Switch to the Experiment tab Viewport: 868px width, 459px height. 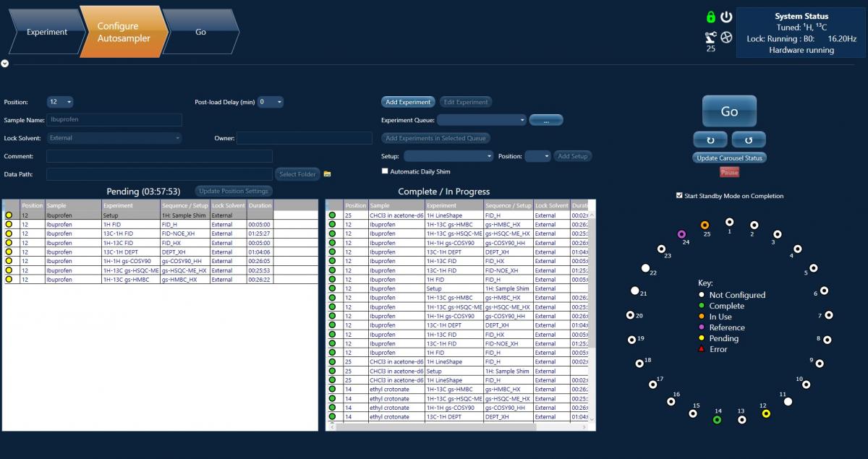point(46,32)
